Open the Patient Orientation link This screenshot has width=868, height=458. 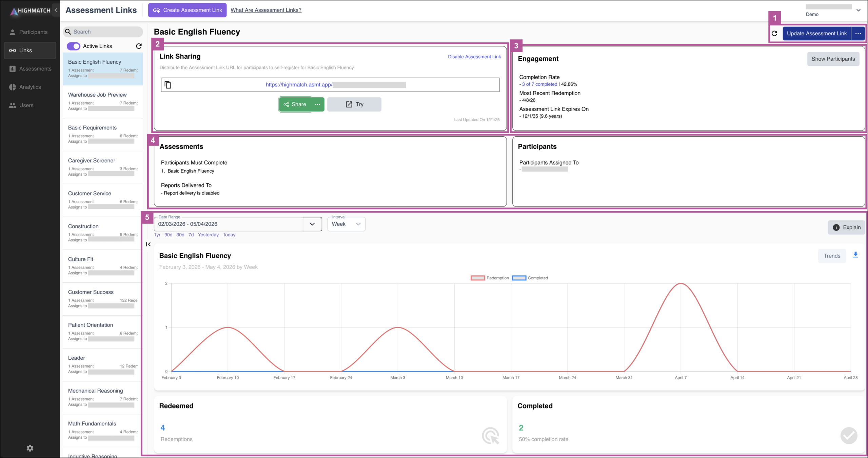click(103, 332)
